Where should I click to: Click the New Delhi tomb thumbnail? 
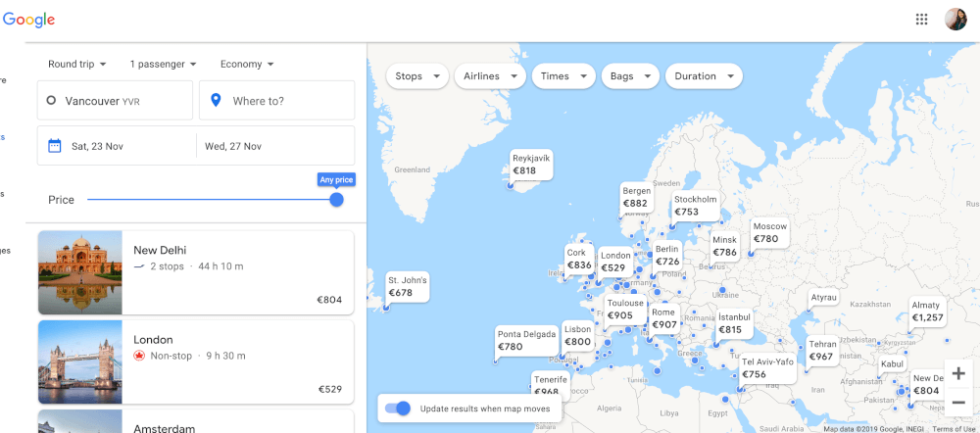pyautogui.click(x=80, y=272)
